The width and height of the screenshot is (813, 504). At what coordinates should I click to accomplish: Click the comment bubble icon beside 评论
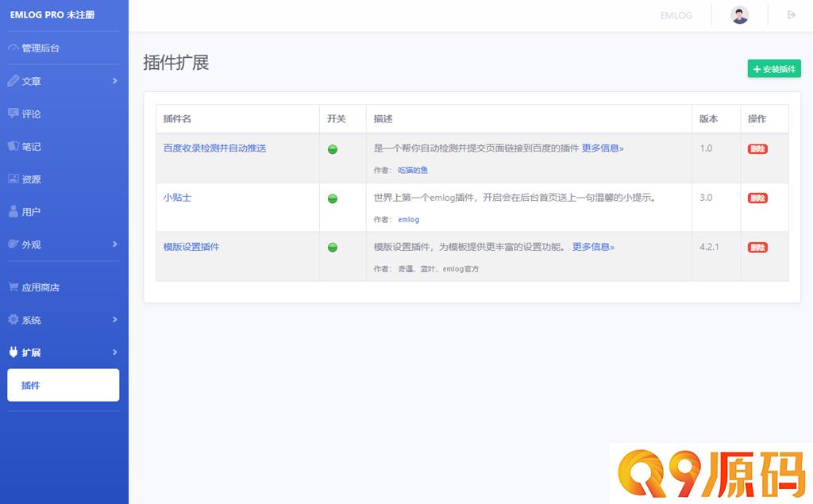point(13,113)
